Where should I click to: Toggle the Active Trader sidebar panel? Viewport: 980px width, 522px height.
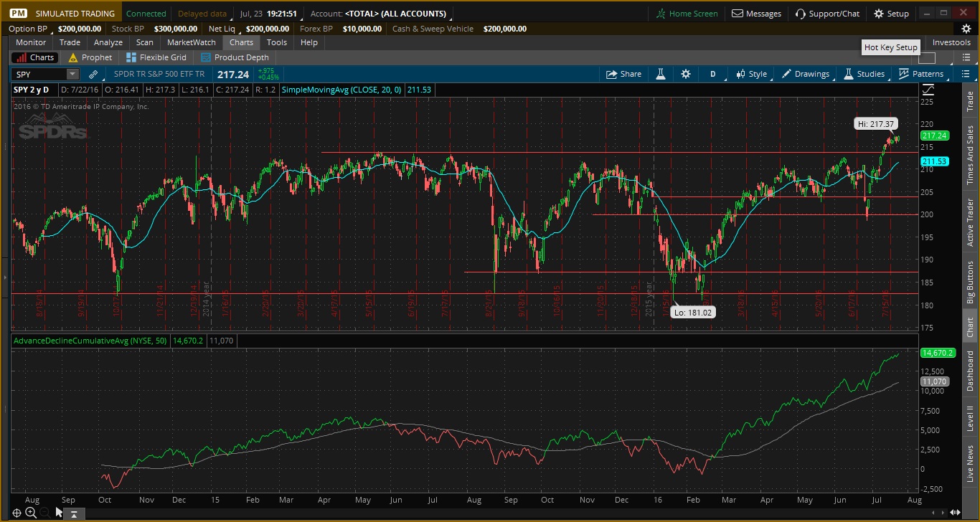point(970,222)
